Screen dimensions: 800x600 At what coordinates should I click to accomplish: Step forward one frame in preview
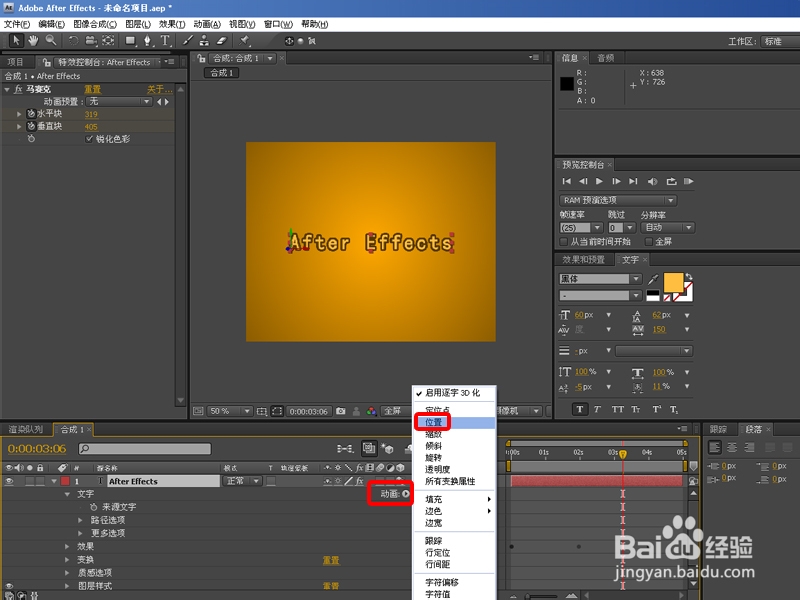click(x=616, y=181)
